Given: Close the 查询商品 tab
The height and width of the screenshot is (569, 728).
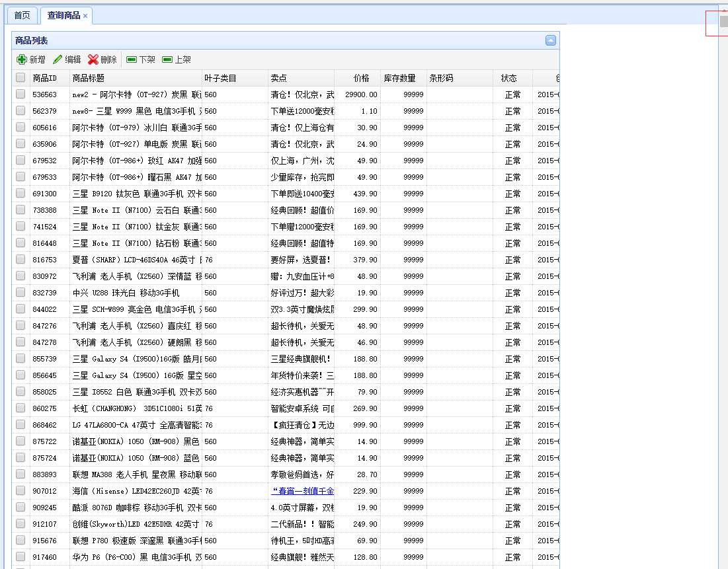Looking at the screenshot, I should coord(85,16).
